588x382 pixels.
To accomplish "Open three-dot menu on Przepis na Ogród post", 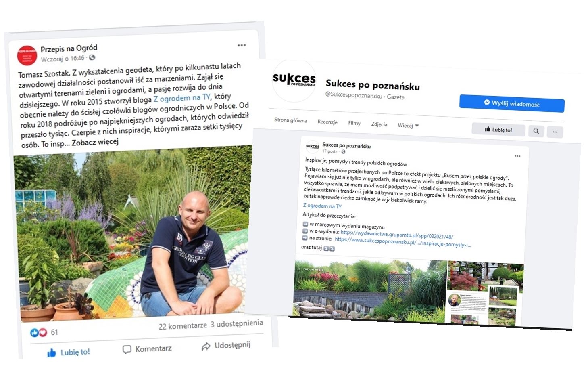I will (241, 45).
